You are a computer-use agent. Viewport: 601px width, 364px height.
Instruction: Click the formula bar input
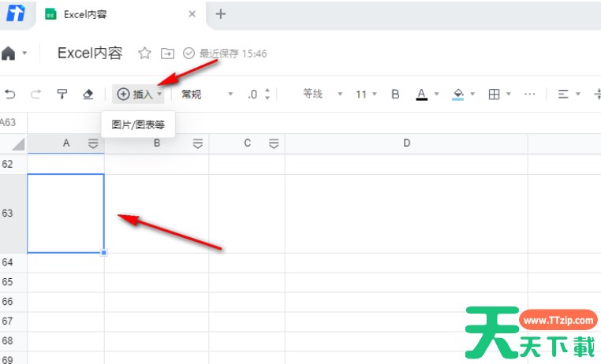pos(314,122)
